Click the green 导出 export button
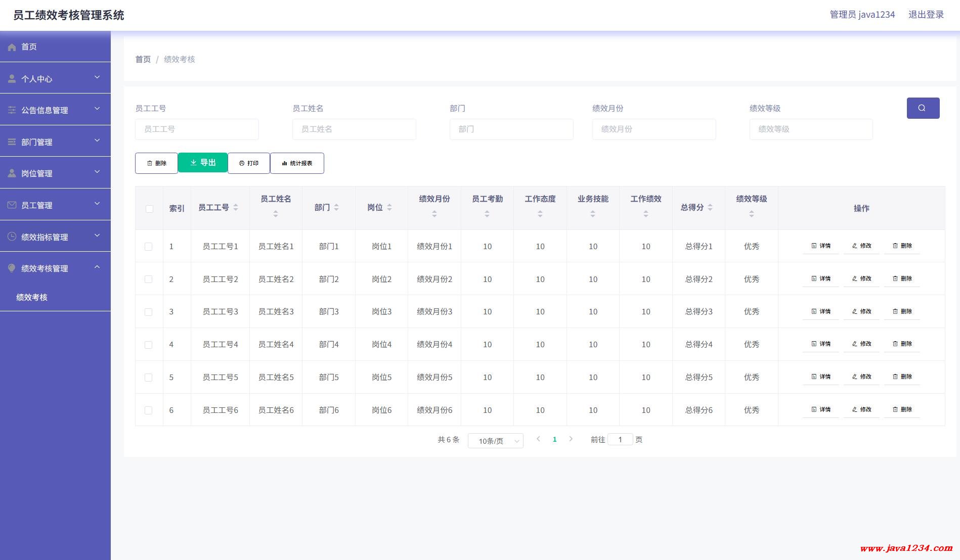Viewport: 960px width, 560px height. [x=203, y=163]
